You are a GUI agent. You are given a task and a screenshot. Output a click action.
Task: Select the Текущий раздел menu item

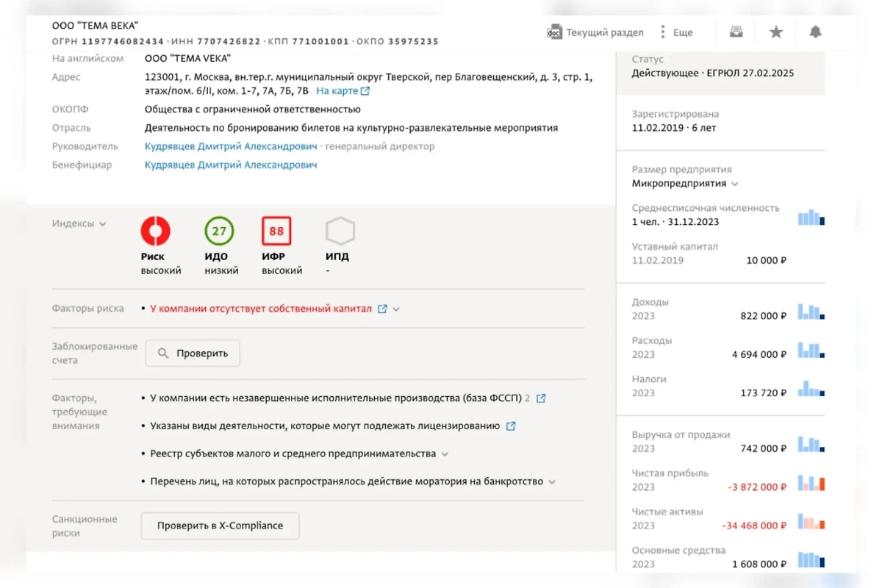[604, 32]
